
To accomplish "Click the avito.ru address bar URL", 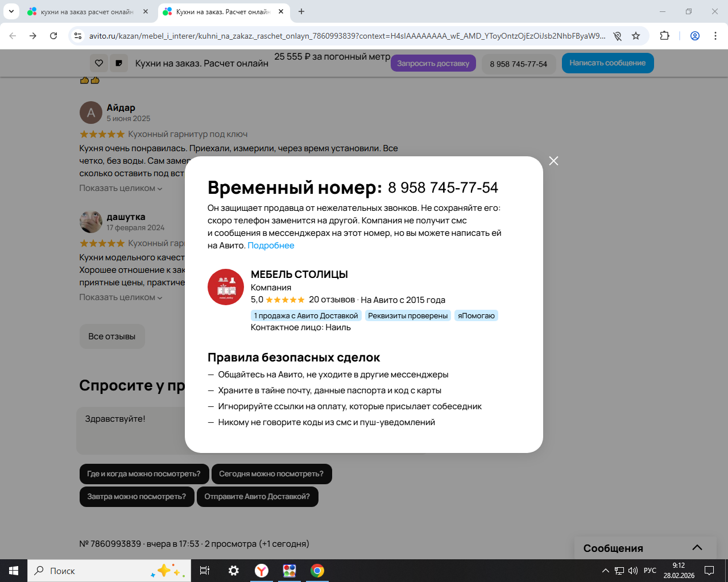I will pyautogui.click(x=347, y=36).
